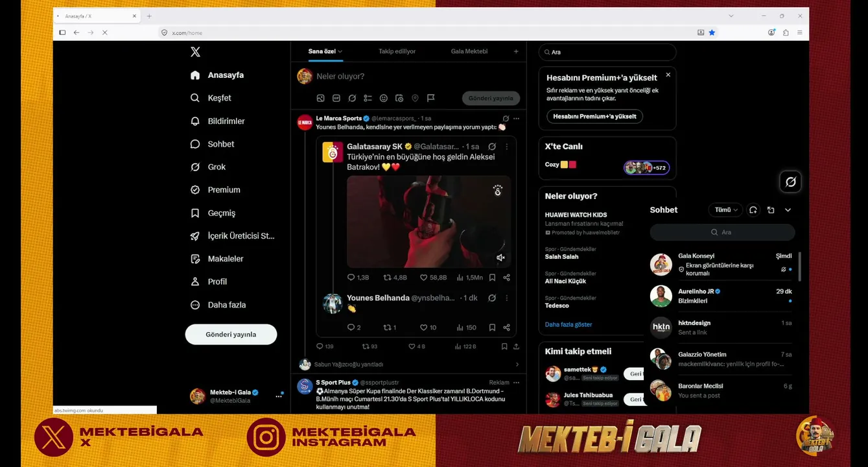Open the more menu on S Sport Plus ad
This screenshot has height=467, width=868.
tap(517, 383)
